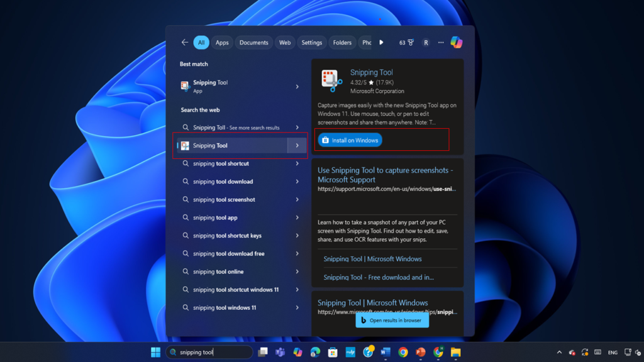The width and height of the screenshot is (644, 362).
Task: Switch to the Settings filter tab
Action: [312, 43]
